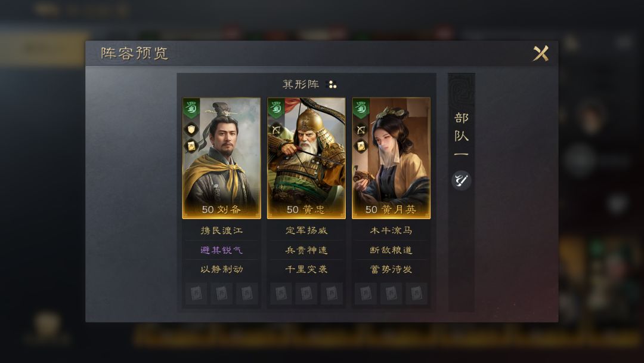Click the 部队一 troop tab
The height and width of the screenshot is (363, 644).
[x=461, y=135]
